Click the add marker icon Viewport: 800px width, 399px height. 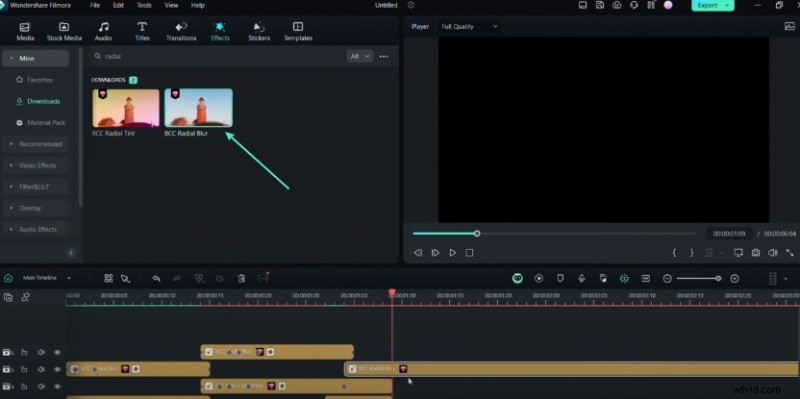[560, 279]
